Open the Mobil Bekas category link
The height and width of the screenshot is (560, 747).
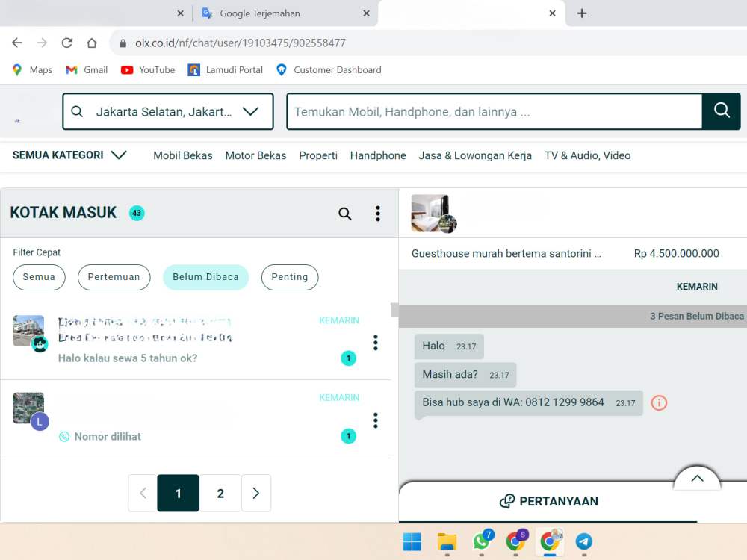coord(183,155)
